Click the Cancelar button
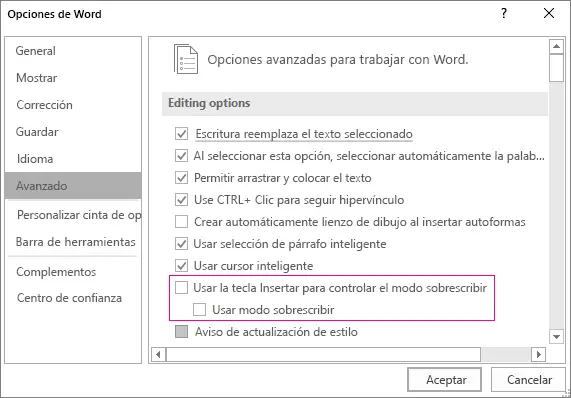The width and height of the screenshot is (571, 398). pos(528,379)
